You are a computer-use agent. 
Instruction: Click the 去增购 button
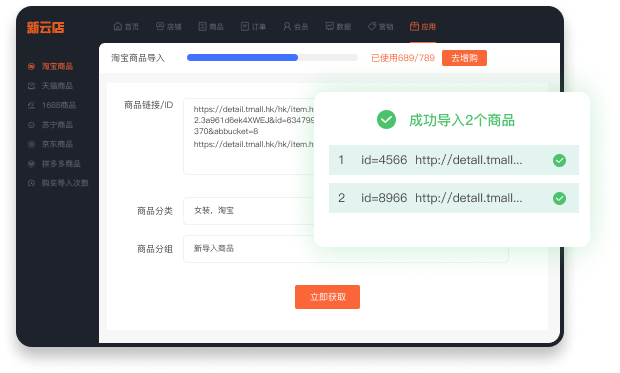pyautogui.click(x=464, y=58)
